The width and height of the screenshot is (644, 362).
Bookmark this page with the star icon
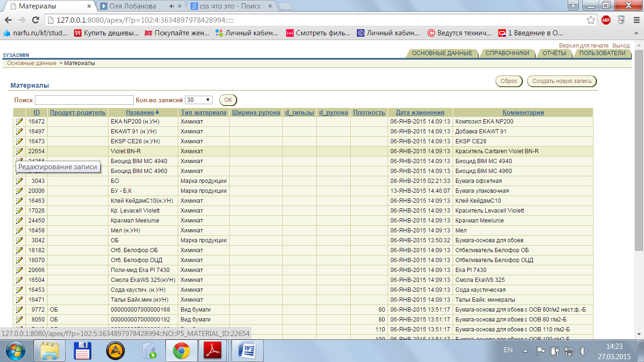click(591, 20)
